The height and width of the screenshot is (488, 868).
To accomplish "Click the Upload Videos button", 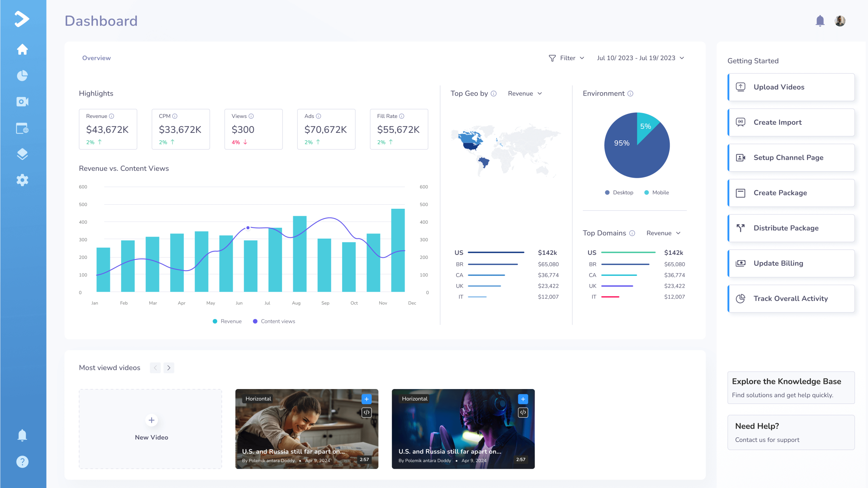I will click(791, 87).
